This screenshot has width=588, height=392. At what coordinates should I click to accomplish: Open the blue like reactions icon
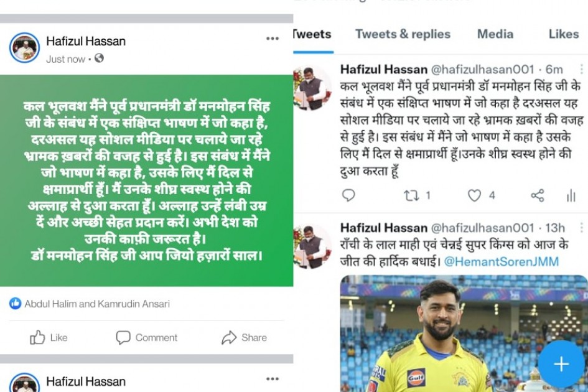[x=16, y=303]
